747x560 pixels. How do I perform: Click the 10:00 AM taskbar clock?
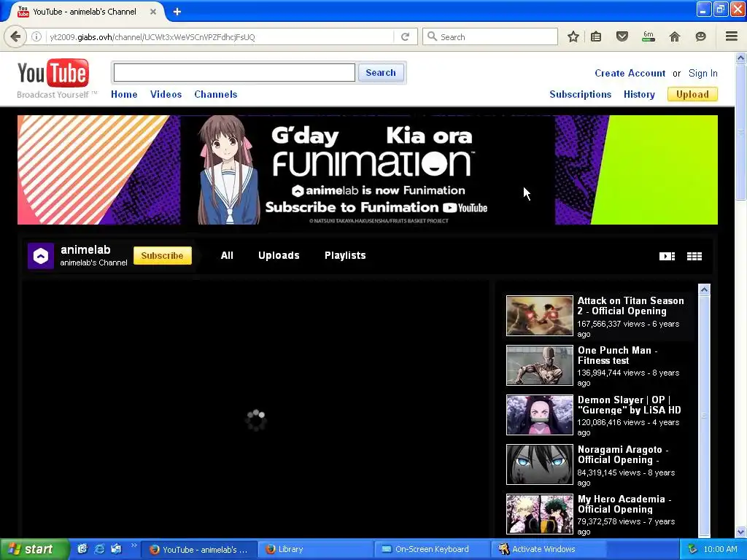720,549
